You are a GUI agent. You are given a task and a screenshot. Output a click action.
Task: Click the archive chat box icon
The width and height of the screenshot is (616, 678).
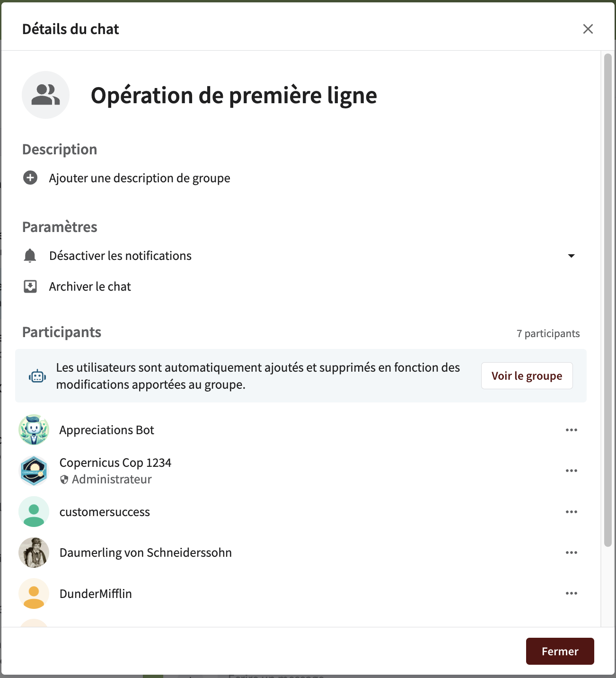tap(30, 286)
